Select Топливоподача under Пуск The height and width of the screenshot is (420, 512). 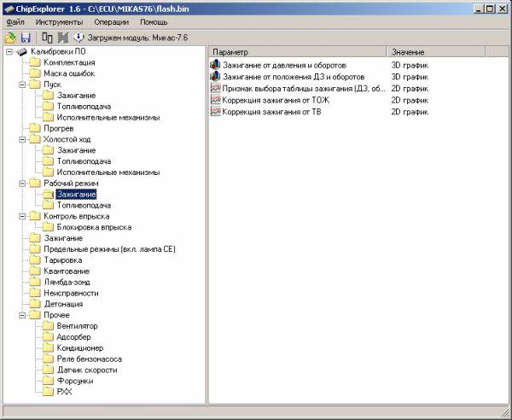tap(84, 107)
